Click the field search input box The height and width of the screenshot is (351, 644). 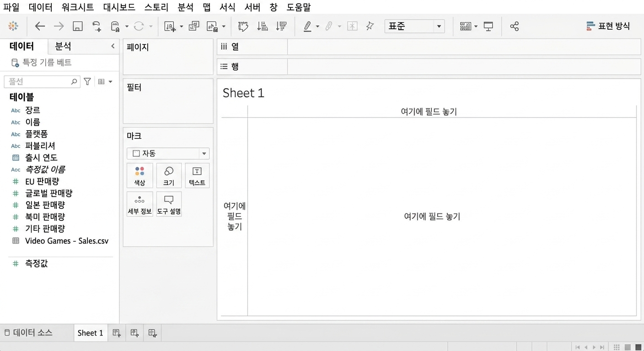[42, 81]
